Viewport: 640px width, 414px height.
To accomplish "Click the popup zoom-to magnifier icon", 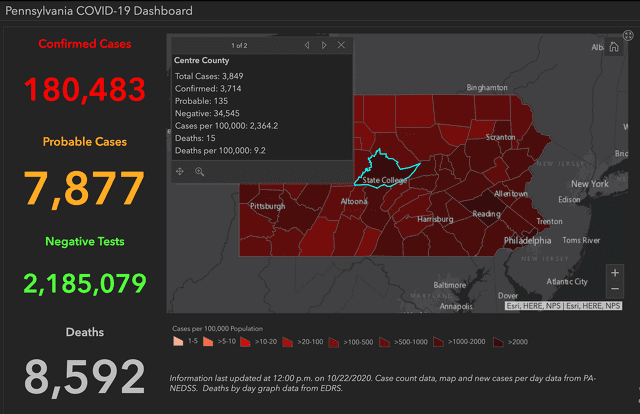I will (x=200, y=171).
